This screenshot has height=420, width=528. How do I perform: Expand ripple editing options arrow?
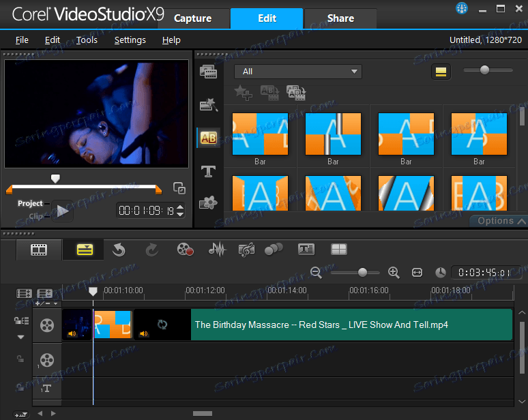[21, 337]
